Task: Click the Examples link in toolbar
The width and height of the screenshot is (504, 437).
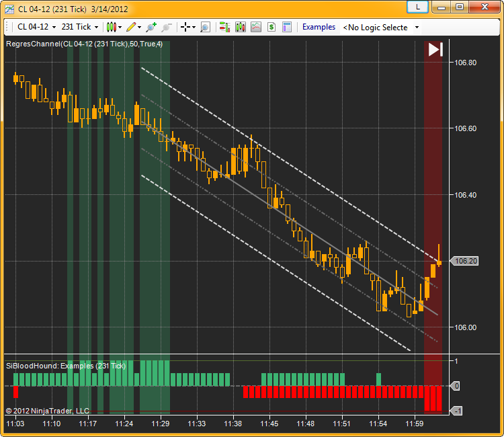Action: coord(319,27)
